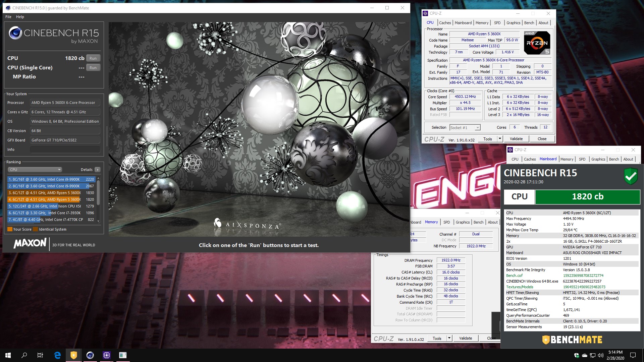Open Windows Security tray icon
The width and height of the screenshot is (644, 362).
pyautogui.click(x=577, y=355)
